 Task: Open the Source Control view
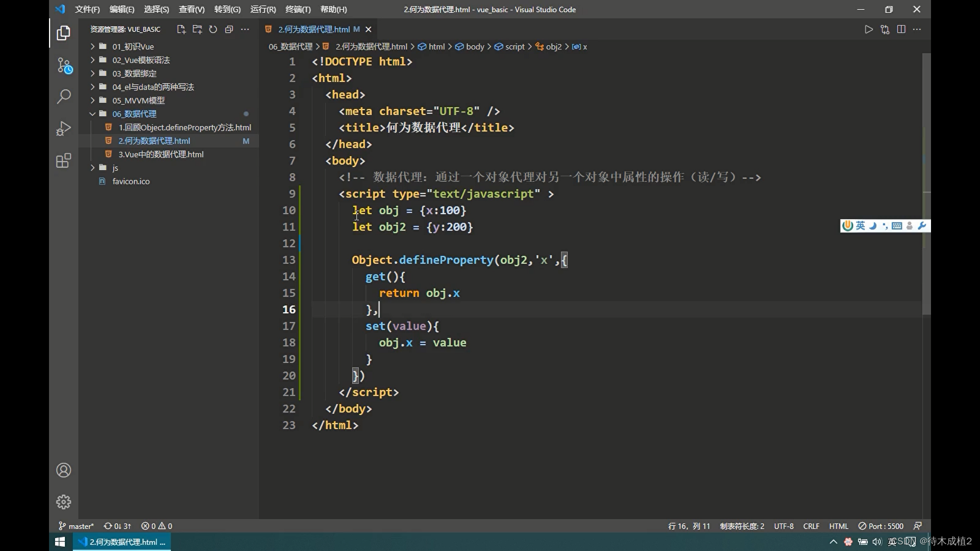point(64,65)
